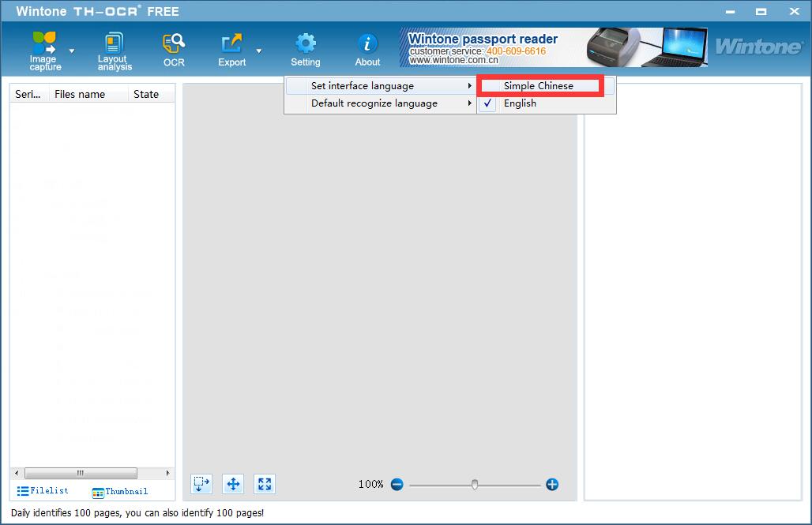Choose Simple Chinese interface language
812x525 pixels.
click(x=539, y=86)
